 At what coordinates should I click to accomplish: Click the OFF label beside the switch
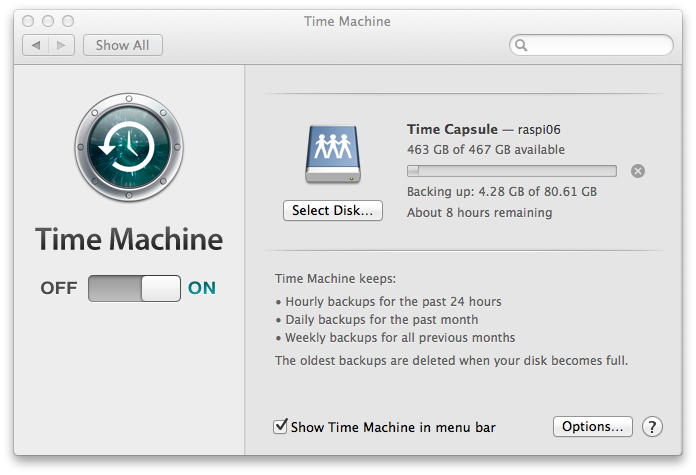coord(59,288)
